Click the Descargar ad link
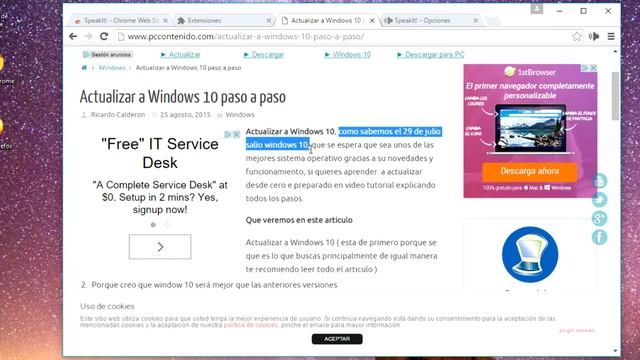 pos(268,54)
